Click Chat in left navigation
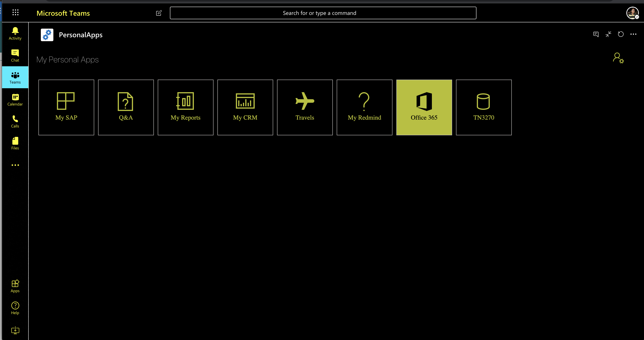The height and width of the screenshot is (340, 644). (15, 55)
